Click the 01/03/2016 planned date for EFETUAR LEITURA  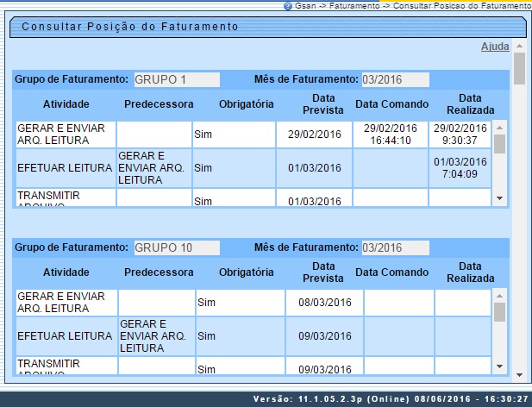(314, 168)
